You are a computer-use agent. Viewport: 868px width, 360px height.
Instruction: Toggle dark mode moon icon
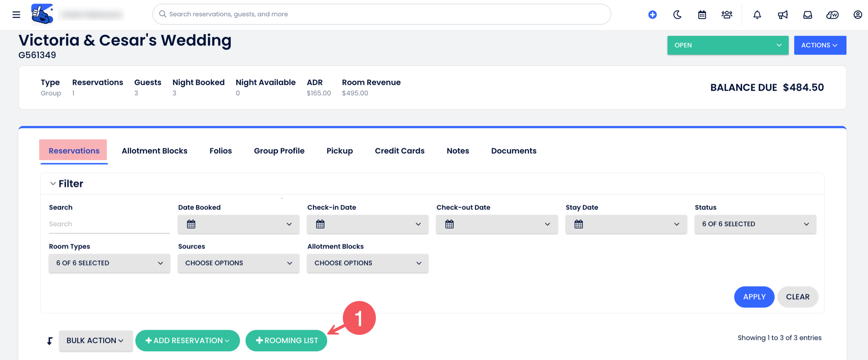[x=677, y=15]
